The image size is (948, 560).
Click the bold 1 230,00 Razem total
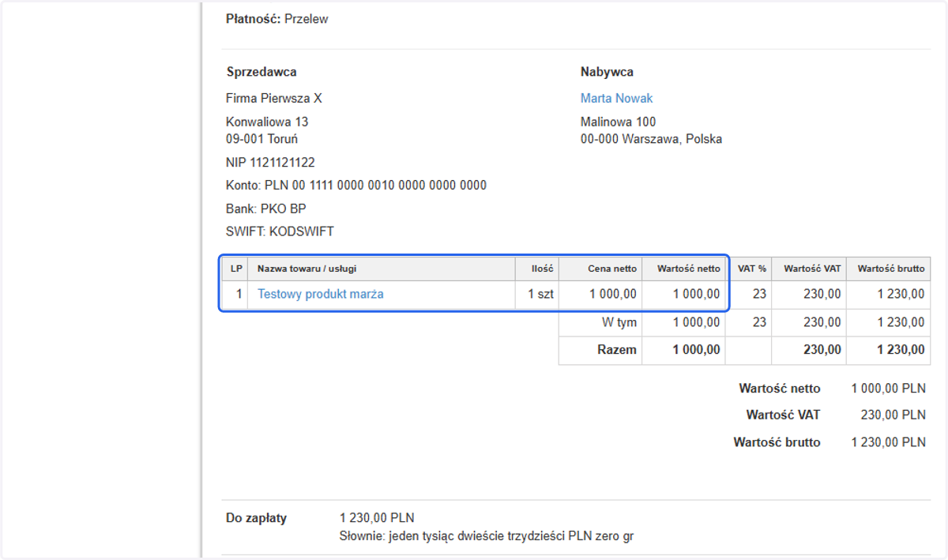click(x=901, y=350)
